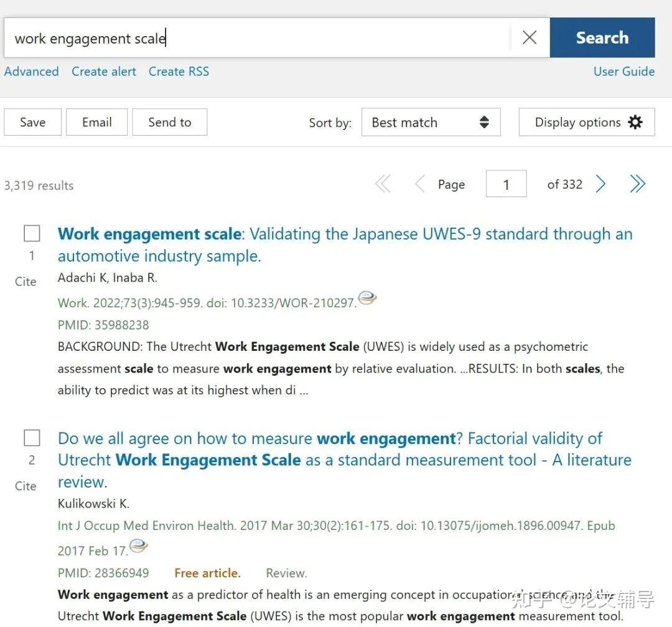Open full-text icon for Adachi article
Screen dimensions: 672x627
(367, 299)
